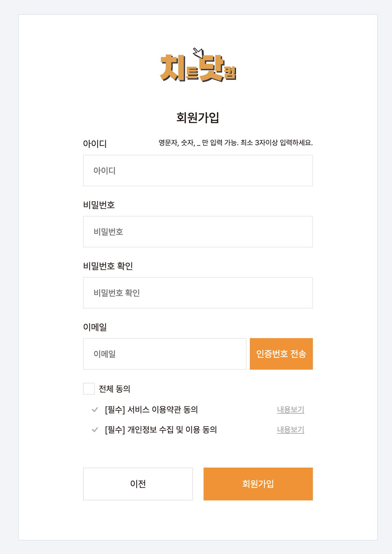
Task: Check the 전체 동의 checkbox
Action: [x=89, y=389]
